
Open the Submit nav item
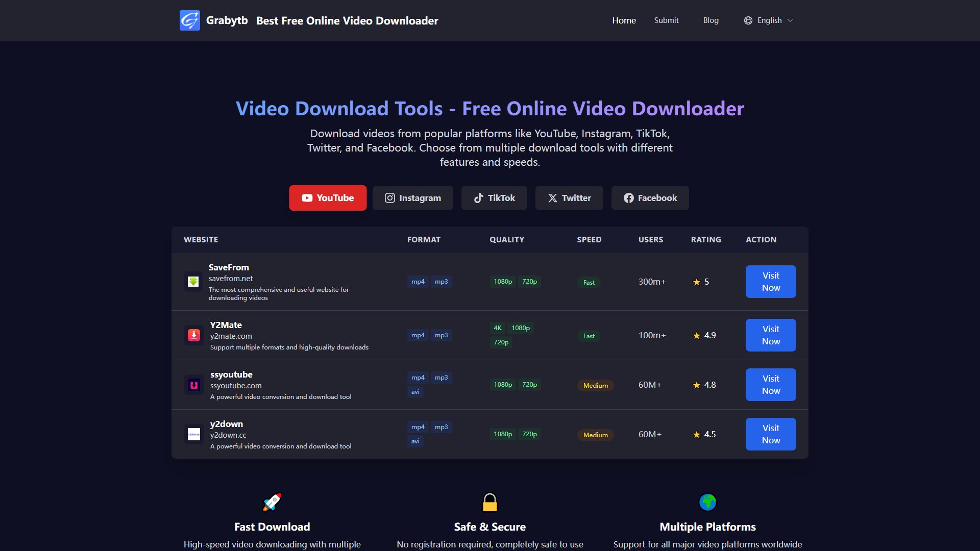[x=666, y=20]
